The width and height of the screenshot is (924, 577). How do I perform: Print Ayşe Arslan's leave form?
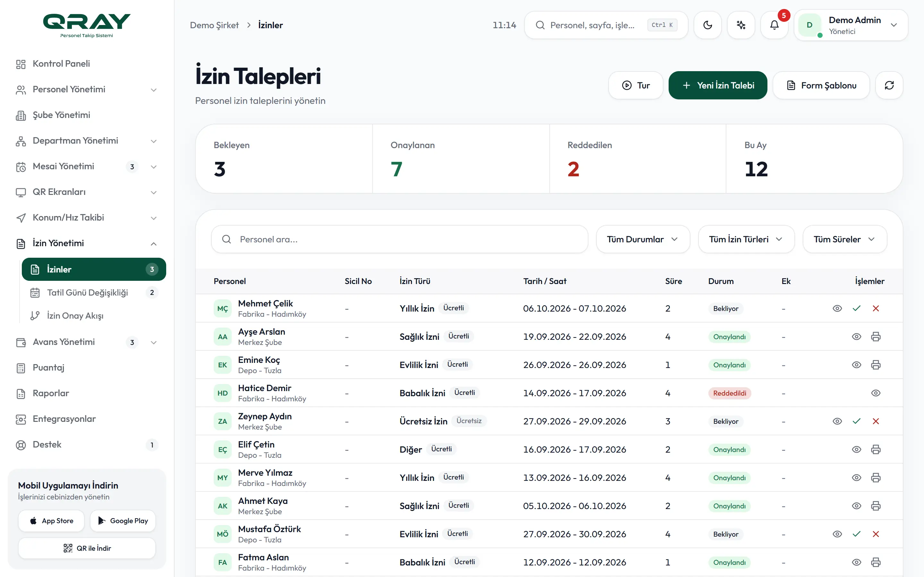pos(876,337)
